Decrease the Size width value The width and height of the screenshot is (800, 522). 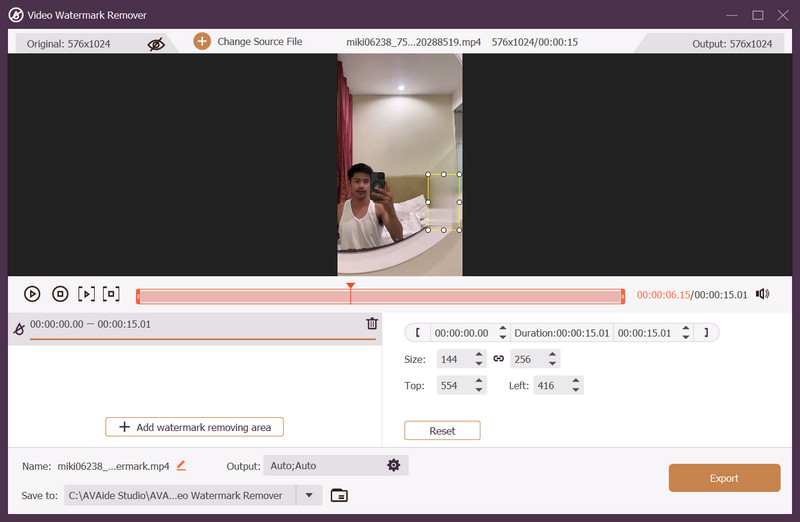tap(479, 363)
